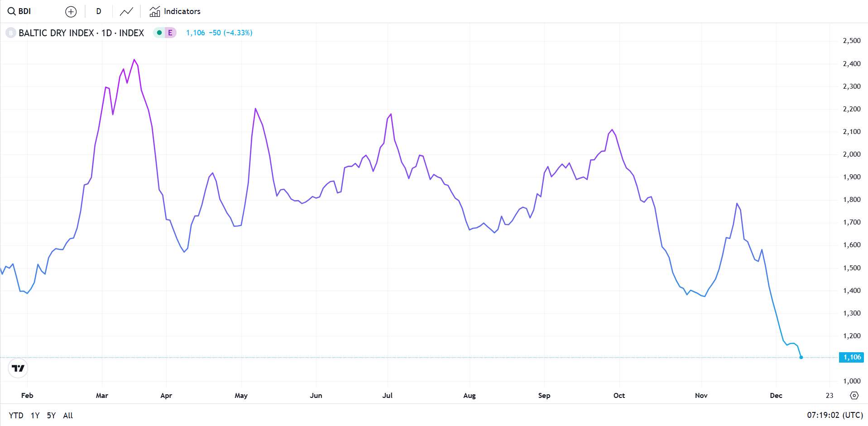Screen dimensions: 868x426
Task: Click the Sep label on time axis
Action: [x=544, y=396]
